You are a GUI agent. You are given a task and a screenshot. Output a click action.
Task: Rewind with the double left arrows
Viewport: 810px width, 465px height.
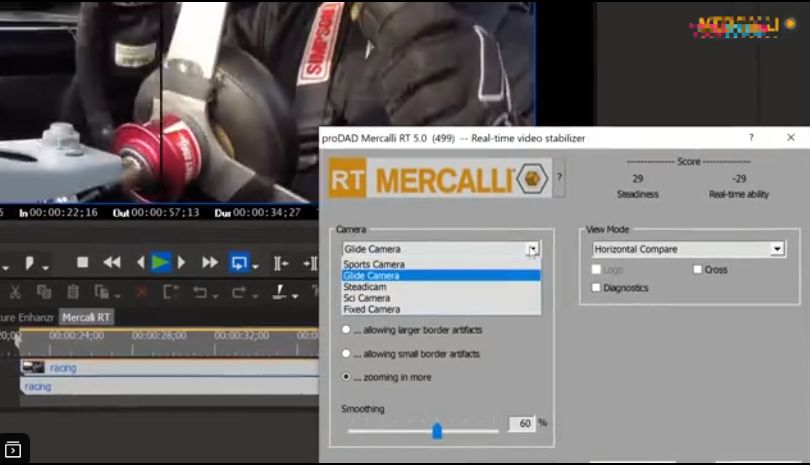click(112, 262)
